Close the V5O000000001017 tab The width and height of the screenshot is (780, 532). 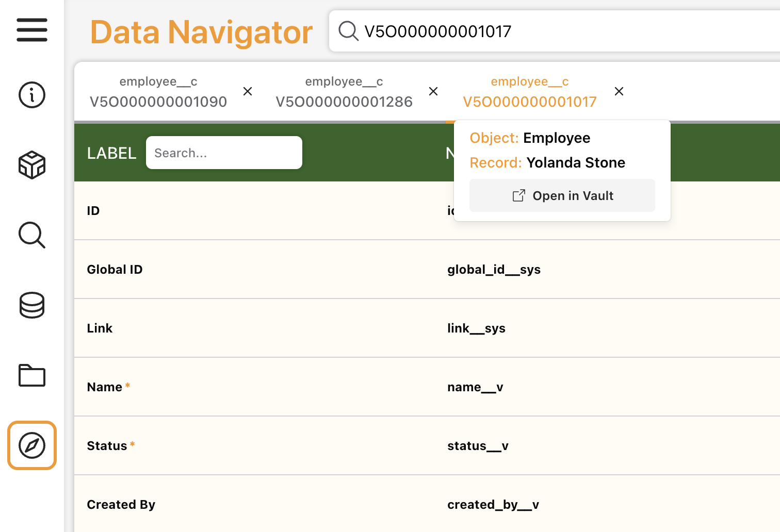pos(619,91)
